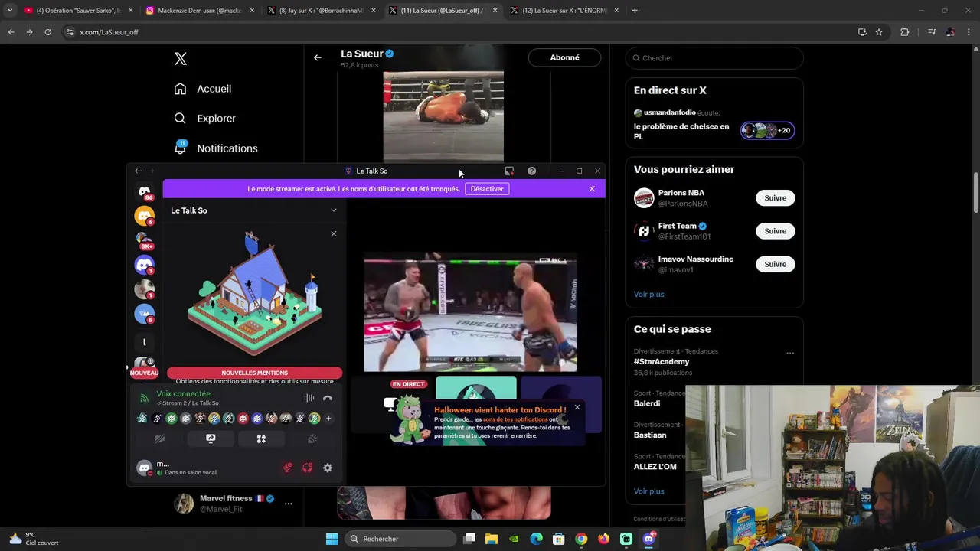Click the voice connection signal icon
This screenshot has width=980, height=551.
[144, 398]
